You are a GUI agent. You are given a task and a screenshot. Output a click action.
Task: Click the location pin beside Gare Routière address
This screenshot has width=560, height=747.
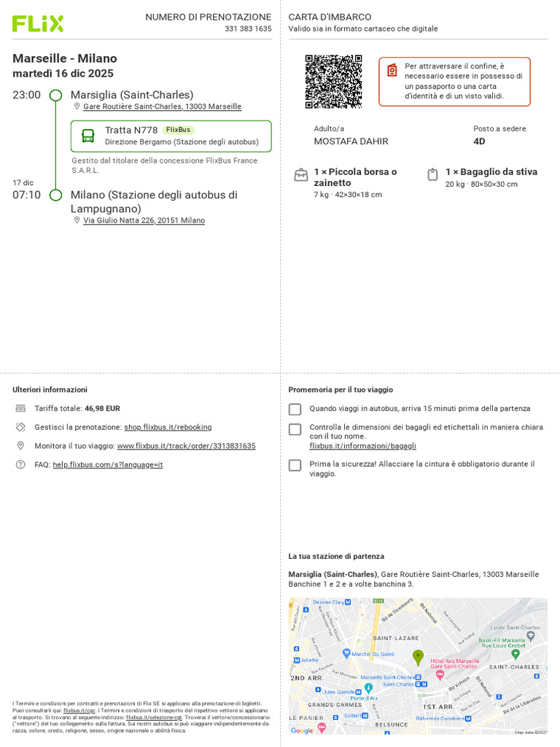(x=77, y=107)
